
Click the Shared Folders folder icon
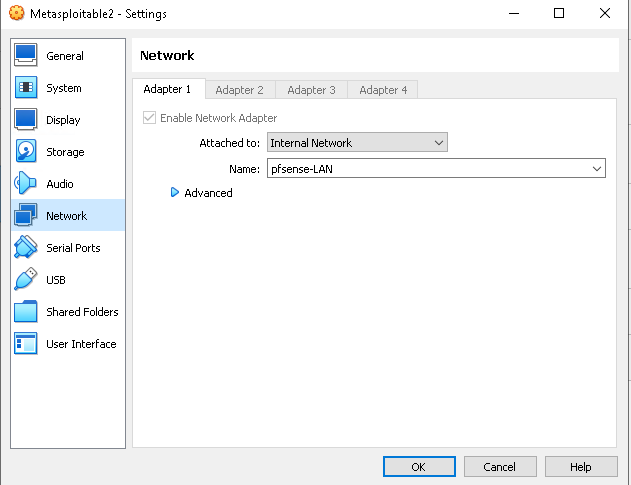[26, 311]
